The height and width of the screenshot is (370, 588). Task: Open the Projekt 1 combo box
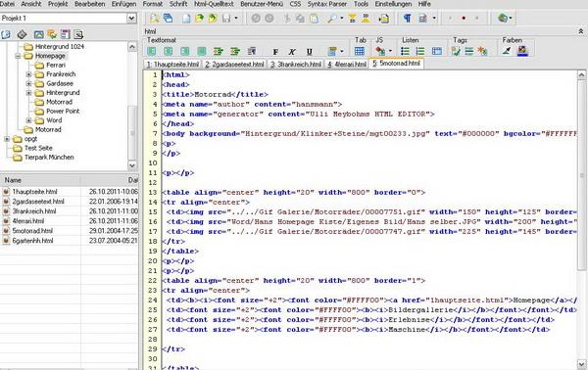69,18
